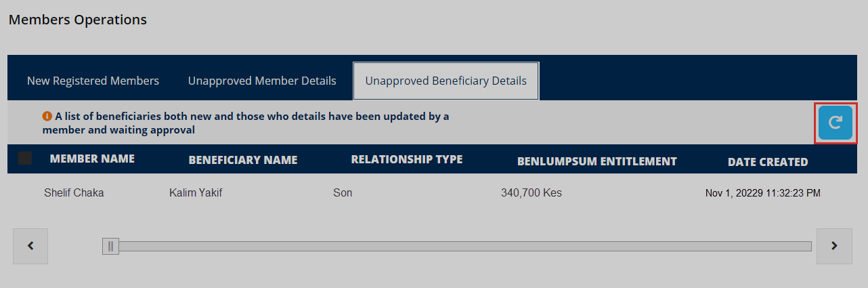This screenshot has width=868, height=288.
Task: Click the refresh icon button
Action: coord(835,123)
